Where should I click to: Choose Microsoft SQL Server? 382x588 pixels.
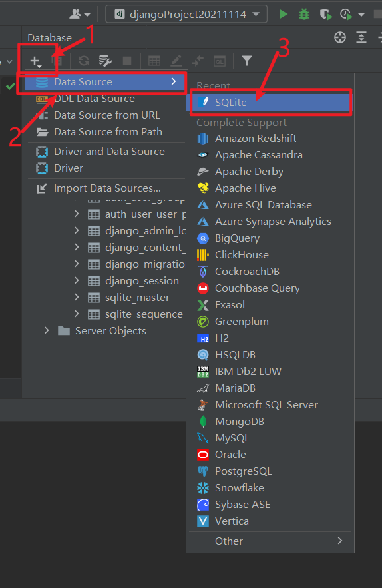point(270,405)
